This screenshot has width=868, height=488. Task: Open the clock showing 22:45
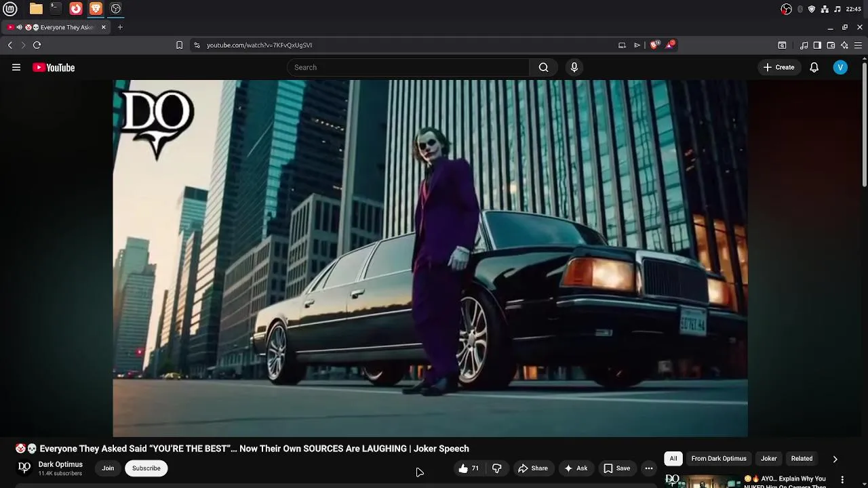point(854,9)
